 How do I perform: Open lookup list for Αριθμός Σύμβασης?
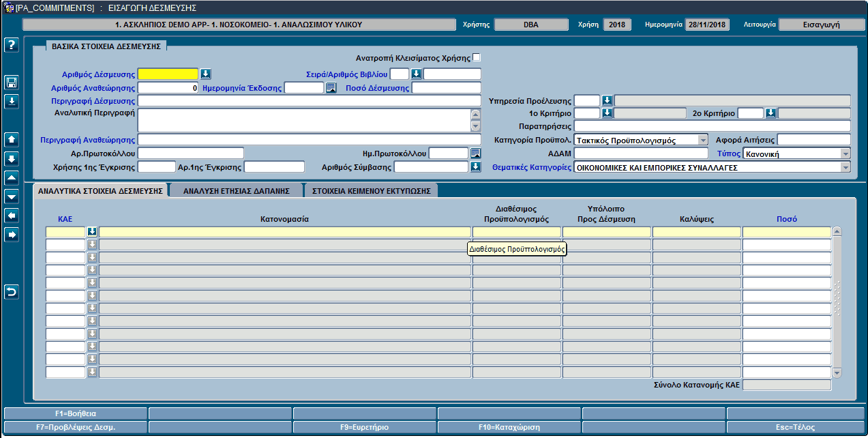(476, 166)
